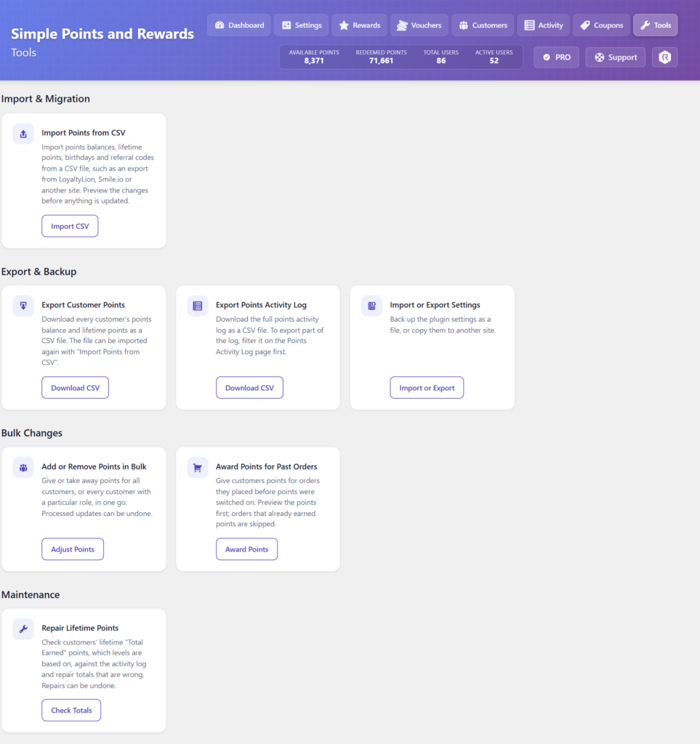Open the Dashboard tab
The image size is (700, 744).
[x=239, y=25]
